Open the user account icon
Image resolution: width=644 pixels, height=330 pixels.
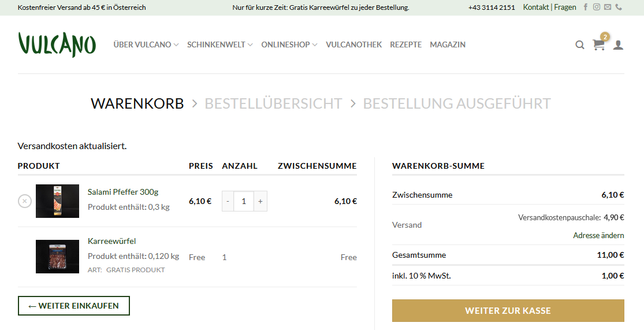[x=618, y=45]
